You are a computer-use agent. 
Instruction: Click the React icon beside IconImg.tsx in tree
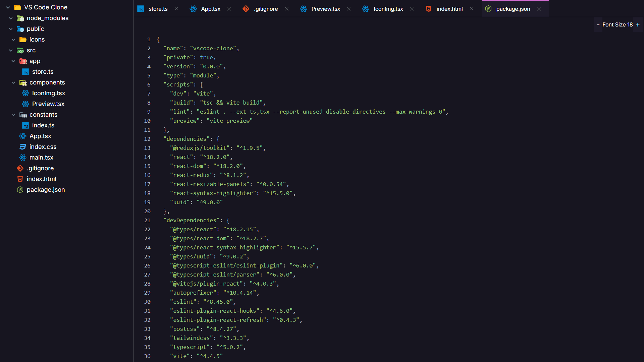point(26,93)
